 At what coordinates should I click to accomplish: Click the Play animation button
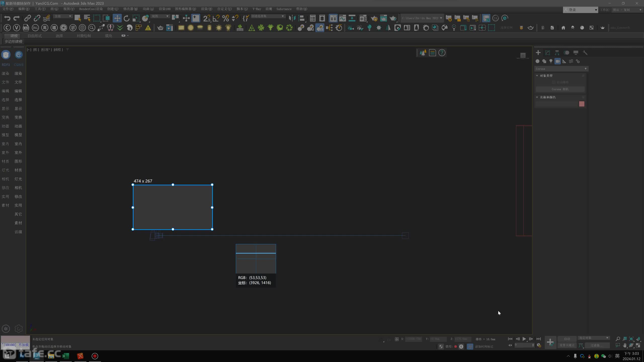point(524,339)
